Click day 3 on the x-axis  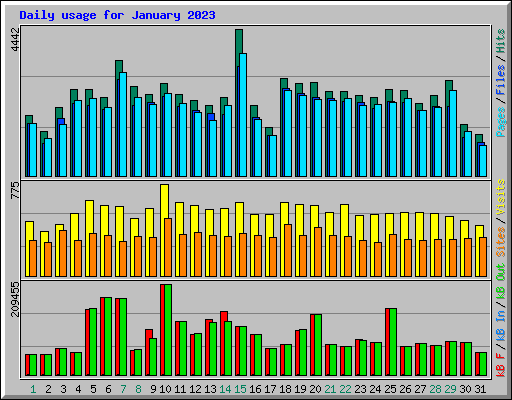click(63, 389)
